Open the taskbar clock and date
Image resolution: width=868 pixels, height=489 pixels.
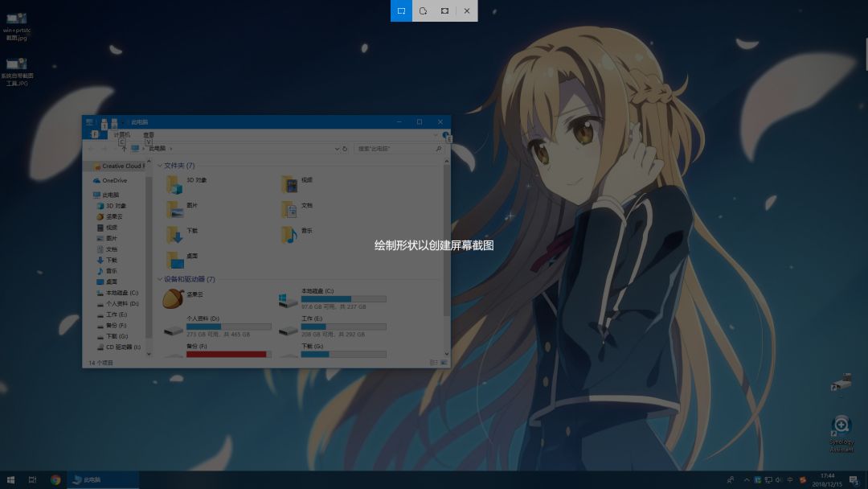coord(827,479)
